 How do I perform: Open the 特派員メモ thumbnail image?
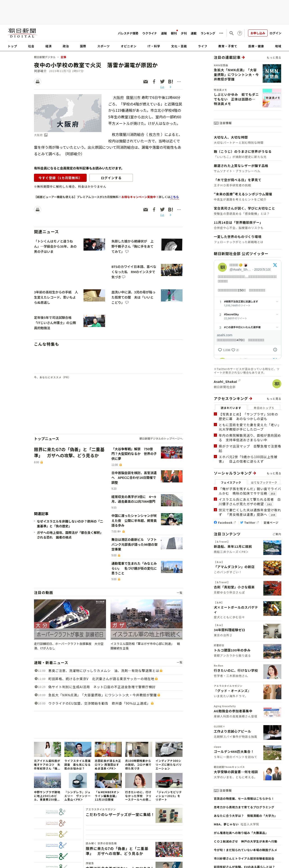point(272,98)
